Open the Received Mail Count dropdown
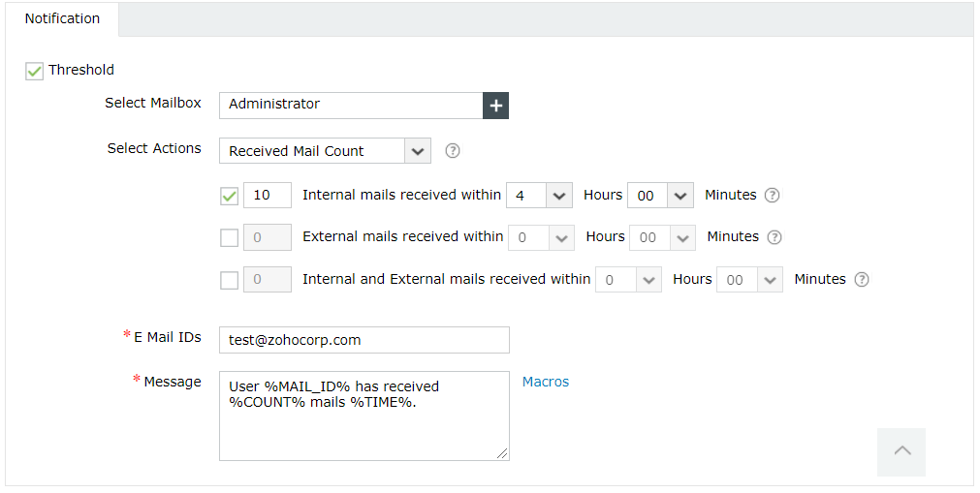Image resolution: width=980 pixels, height=493 pixels. click(325, 151)
